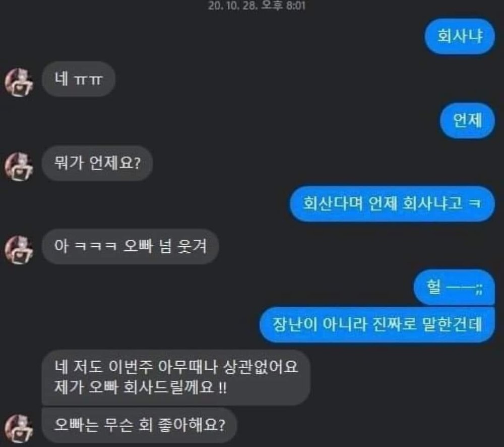Viewport: 504px width, 447px height.
Task: Tap the '장난이 아니라 진짜로 말한건데' bubble
Action: click(377, 324)
